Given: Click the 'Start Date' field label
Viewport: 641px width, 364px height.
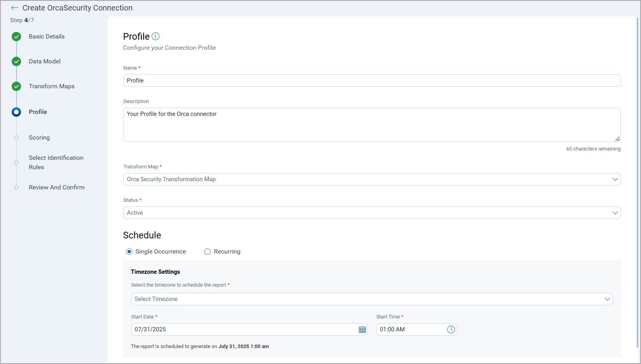Looking at the screenshot, I should tap(142, 317).
